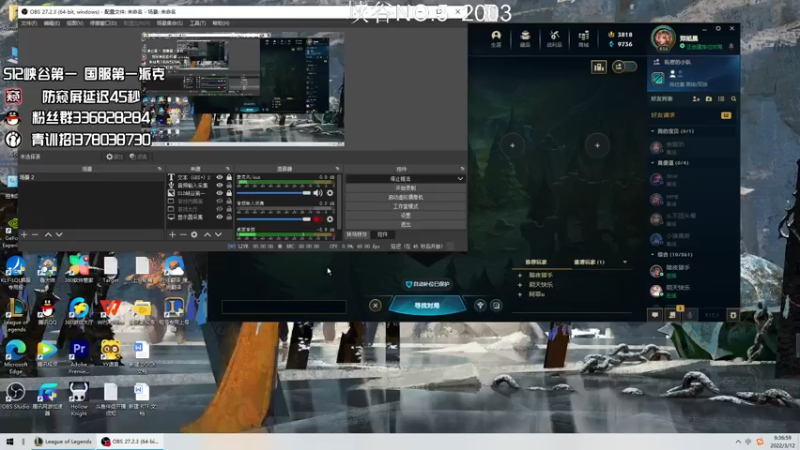Expand the invited players dropdown arrow
The width and height of the screenshot is (800, 450).
625,262
